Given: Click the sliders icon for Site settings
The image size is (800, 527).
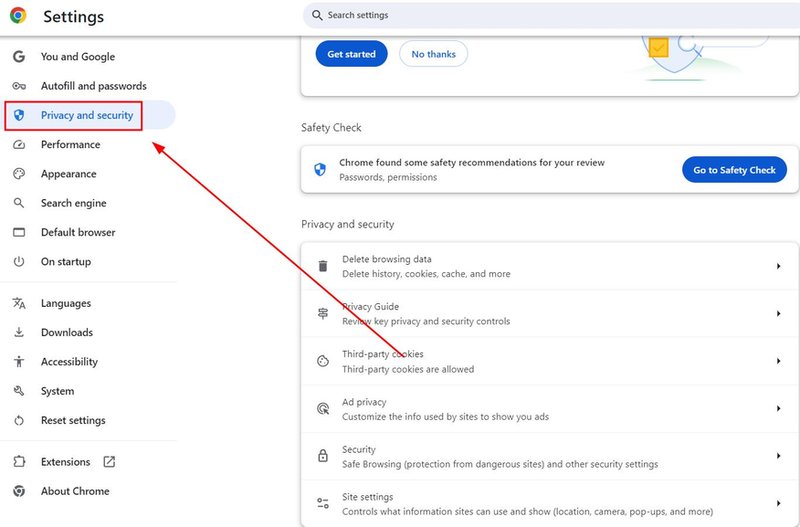Looking at the screenshot, I should click(323, 504).
